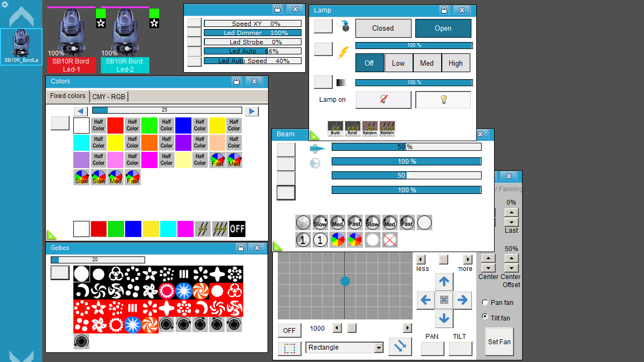Click Set Fan button
Image resolution: width=644 pixels, height=362 pixels.
499,342
